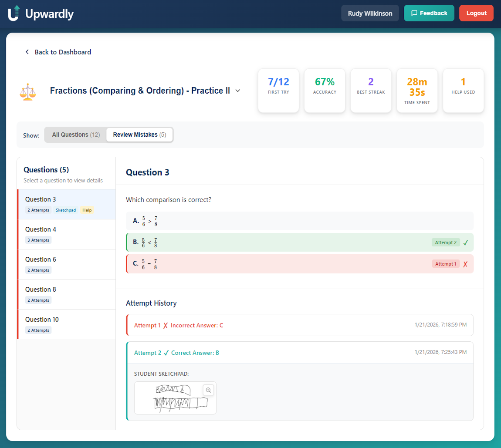Image resolution: width=501 pixels, height=448 pixels.
Task: Click the Rudy Wilkinson profile button
Action: (x=370, y=13)
